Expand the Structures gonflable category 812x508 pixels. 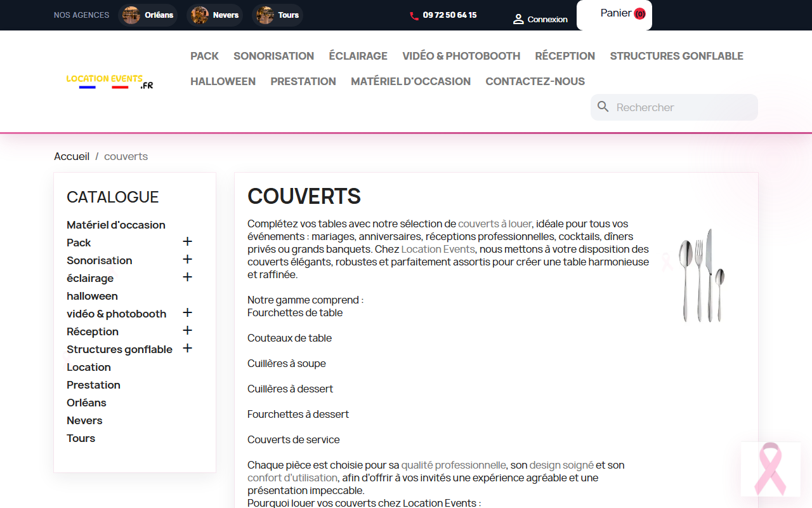click(x=187, y=348)
